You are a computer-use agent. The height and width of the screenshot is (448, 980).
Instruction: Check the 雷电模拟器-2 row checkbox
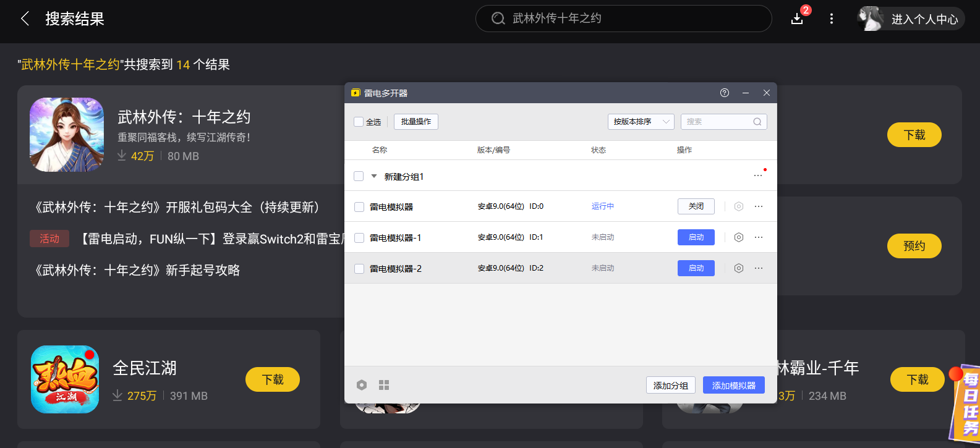[359, 269]
